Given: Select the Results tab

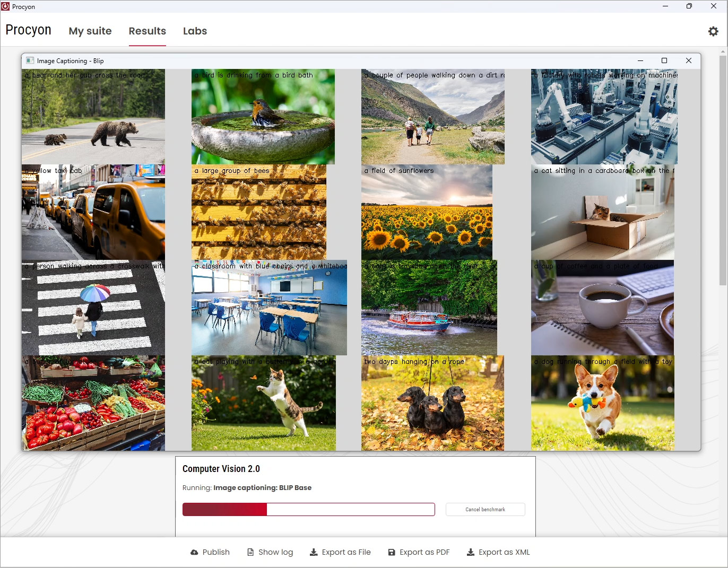Looking at the screenshot, I should 147,31.
